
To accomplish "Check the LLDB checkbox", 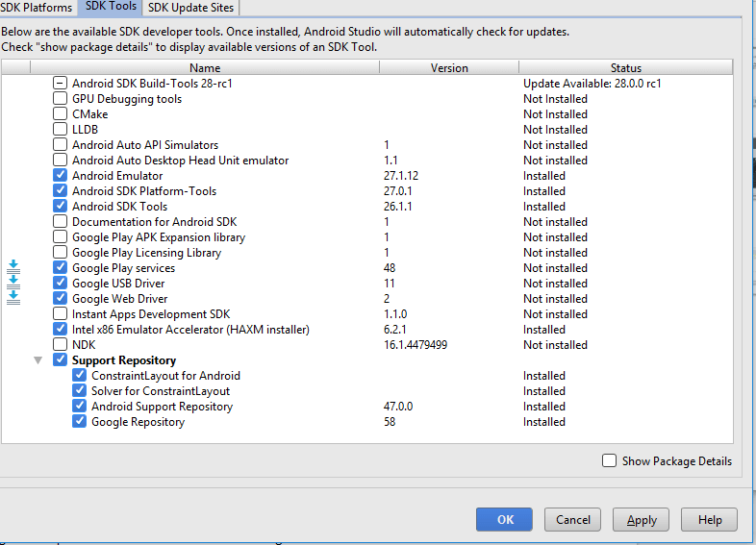I will pos(61,129).
